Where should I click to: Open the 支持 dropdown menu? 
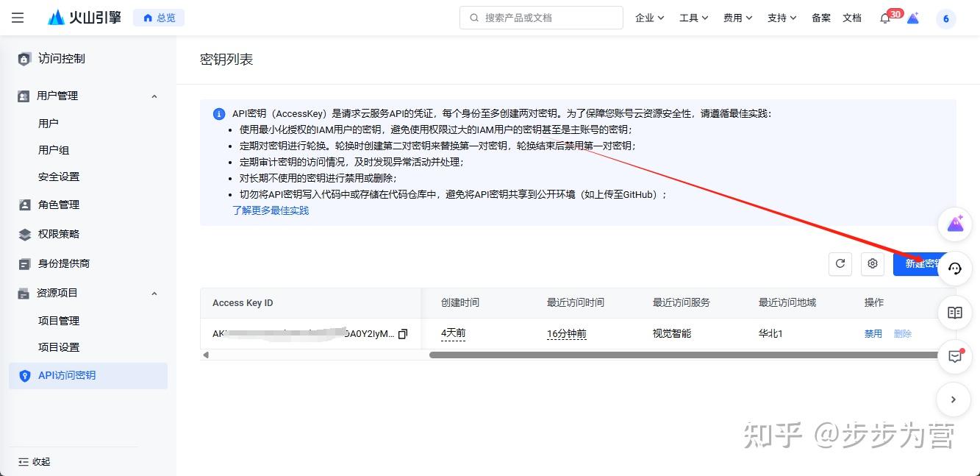coord(782,18)
